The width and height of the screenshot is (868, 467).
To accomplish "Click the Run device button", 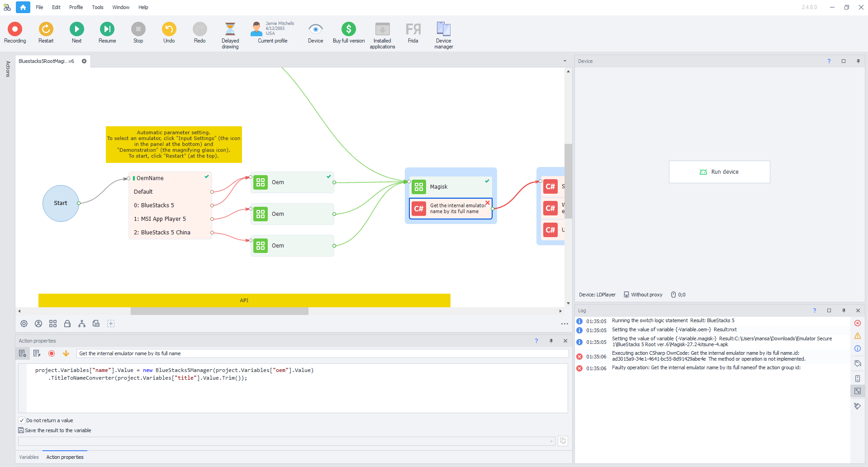I will [719, 172].
